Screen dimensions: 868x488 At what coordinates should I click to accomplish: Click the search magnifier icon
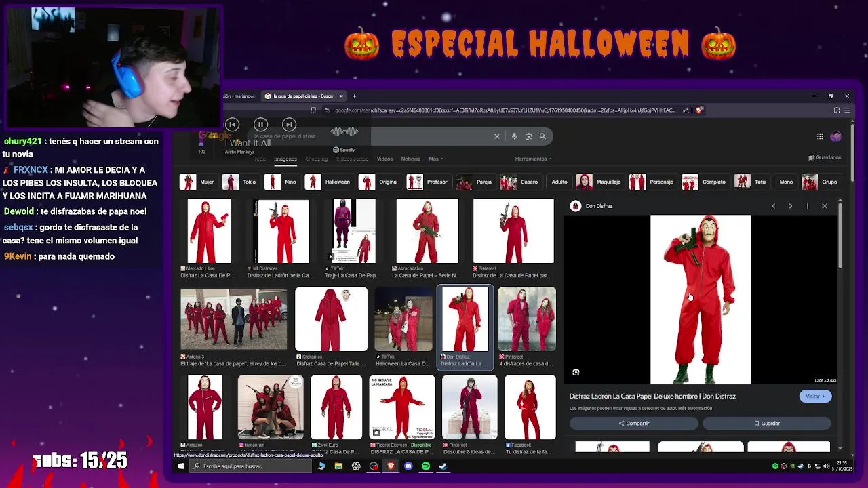(x=542, y=136)
